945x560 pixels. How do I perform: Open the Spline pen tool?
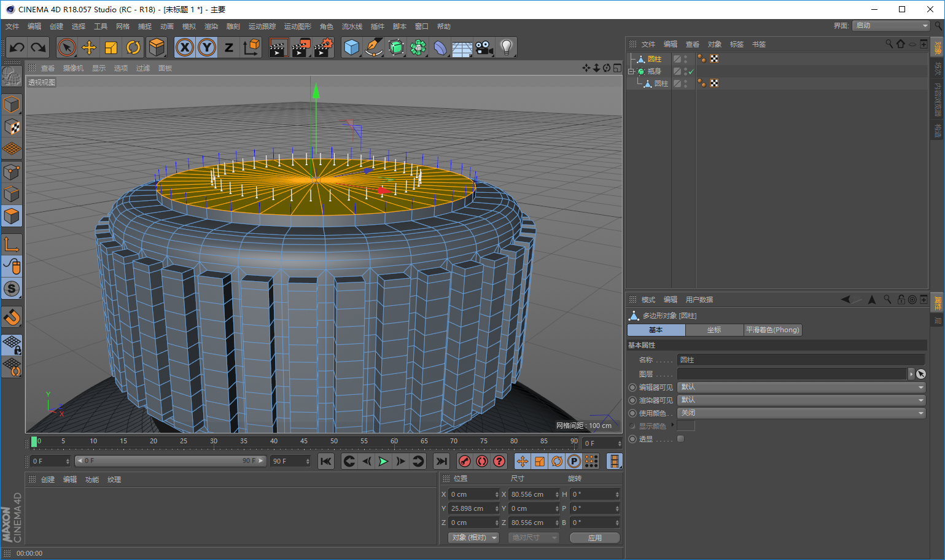click(x=374, y=47)
